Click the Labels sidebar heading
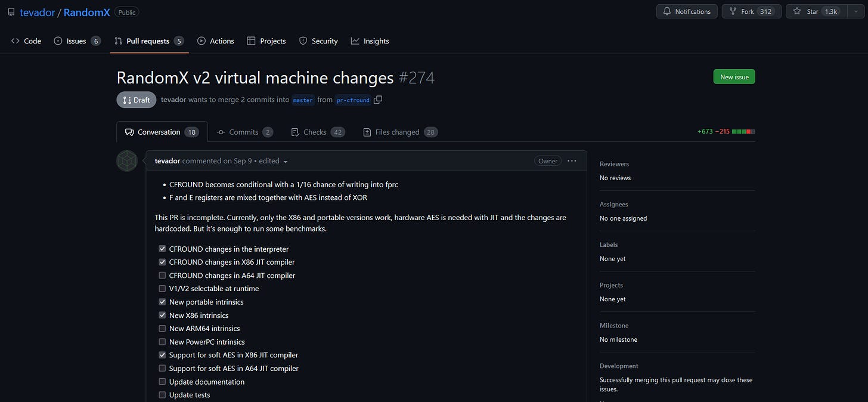This screenshot has width=868, height=402. pos(609,245)
